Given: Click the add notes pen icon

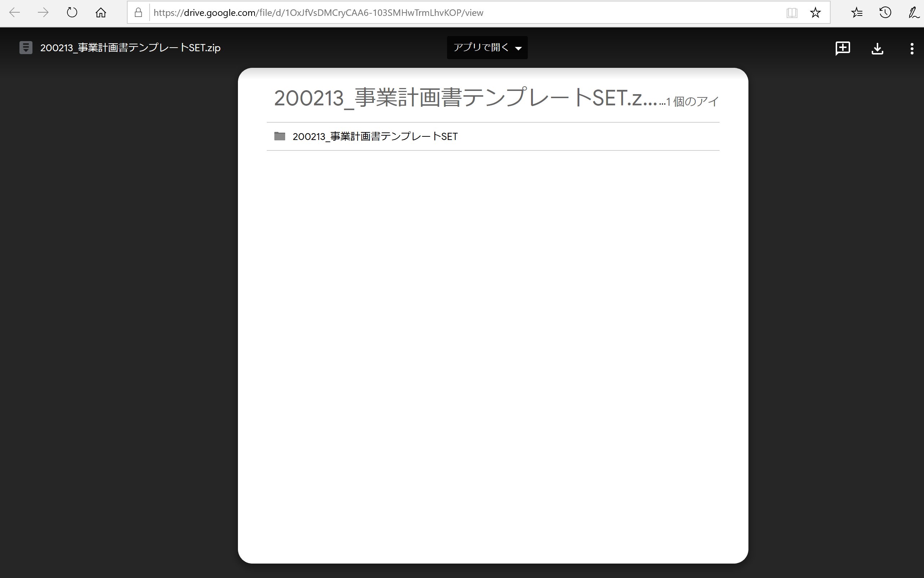Looking at the screenshot, I should click(914, 13).
